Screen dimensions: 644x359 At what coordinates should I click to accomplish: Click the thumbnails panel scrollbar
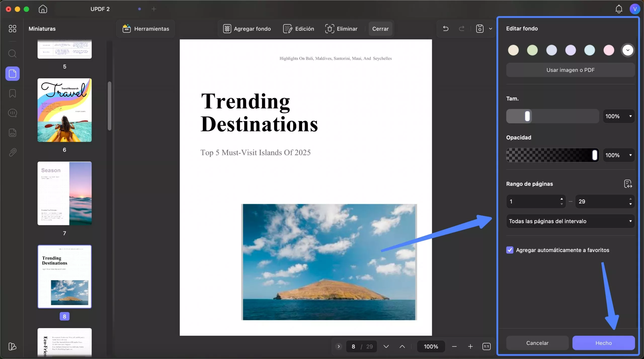(109, 106)
